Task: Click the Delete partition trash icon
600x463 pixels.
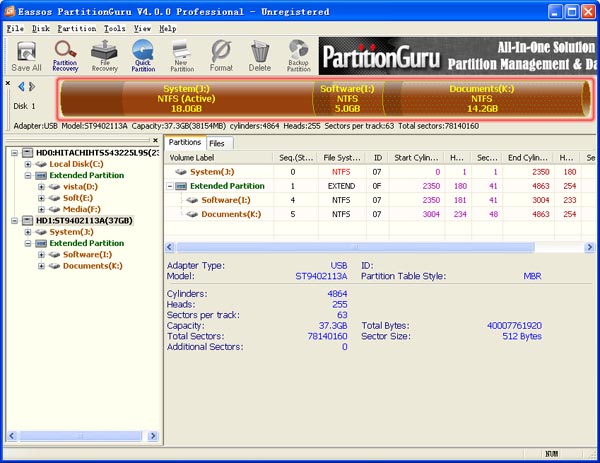Action: pyautogui.click(x=260, y=56)
